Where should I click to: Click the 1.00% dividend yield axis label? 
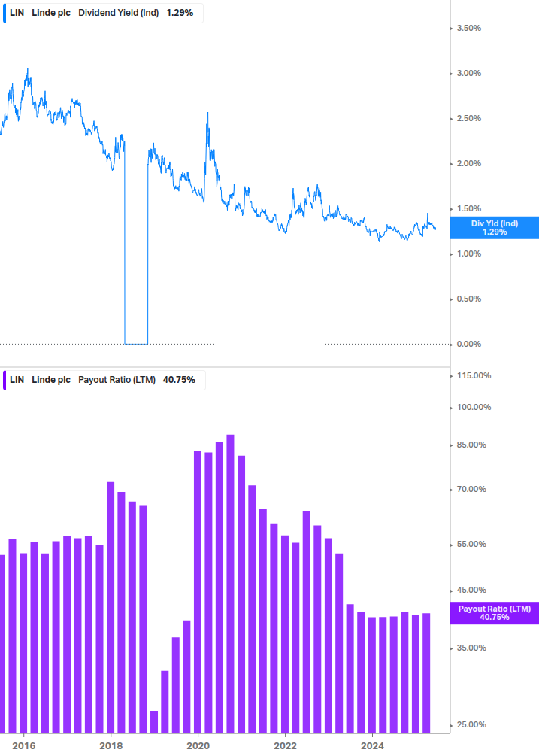pos(468,254)
